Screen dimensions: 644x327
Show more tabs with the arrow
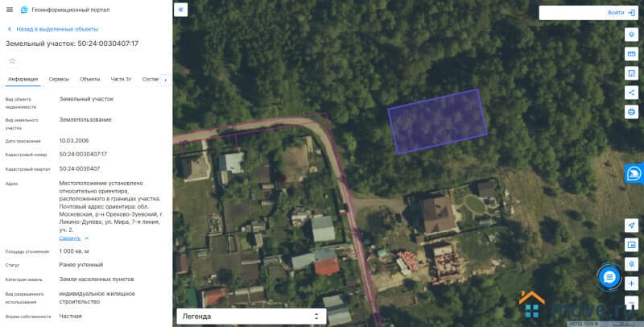tap(166, 80)
